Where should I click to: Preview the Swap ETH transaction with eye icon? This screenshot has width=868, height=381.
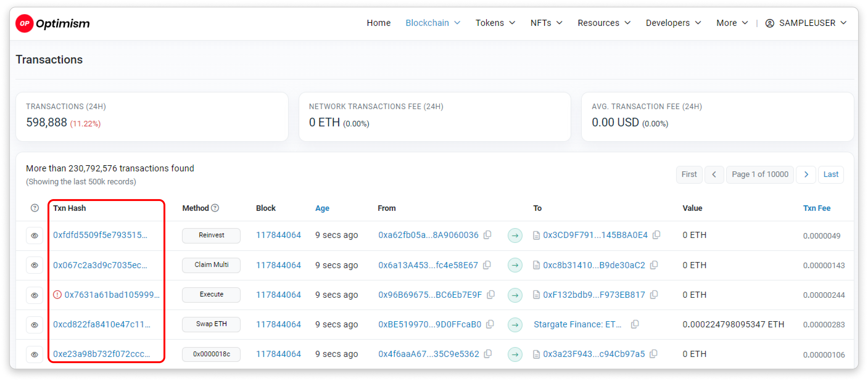point(34,325)
